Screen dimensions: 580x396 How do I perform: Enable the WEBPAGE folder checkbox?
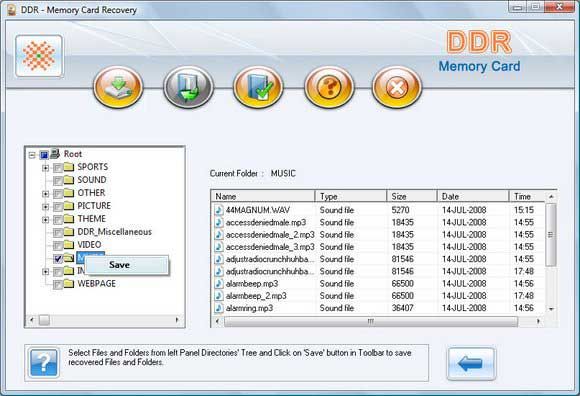coord(58,284)
